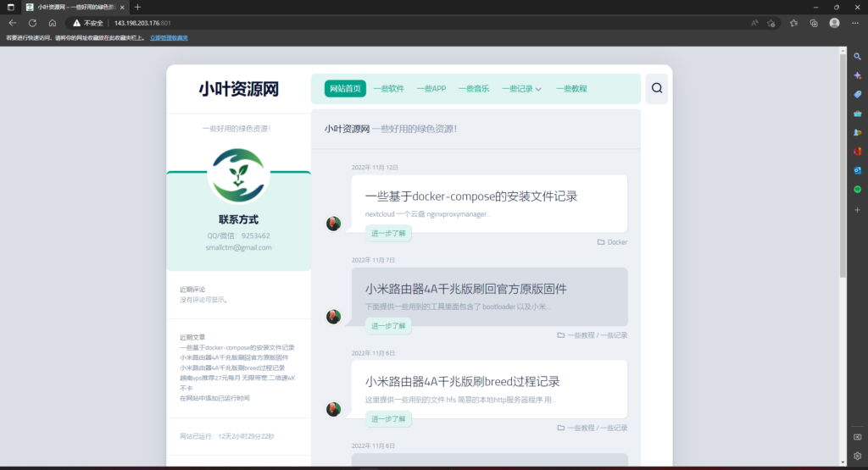
Task: Open the Edge sidebar search icon
Action: 857,56
